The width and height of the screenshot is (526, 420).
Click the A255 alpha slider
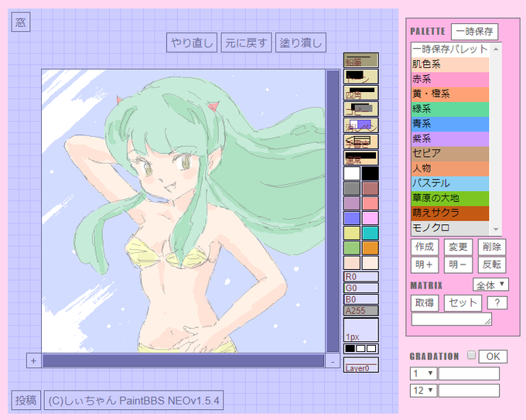coord(361,311)
